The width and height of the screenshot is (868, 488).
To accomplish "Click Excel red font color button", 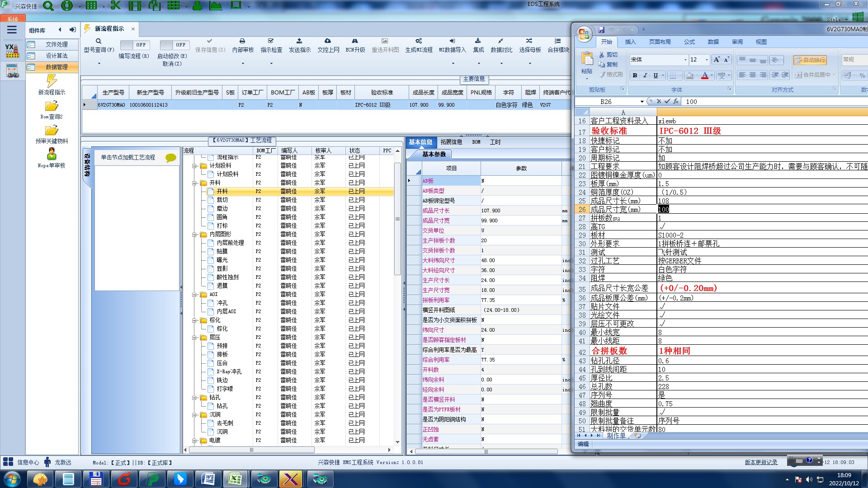I will tap(704, 75).
